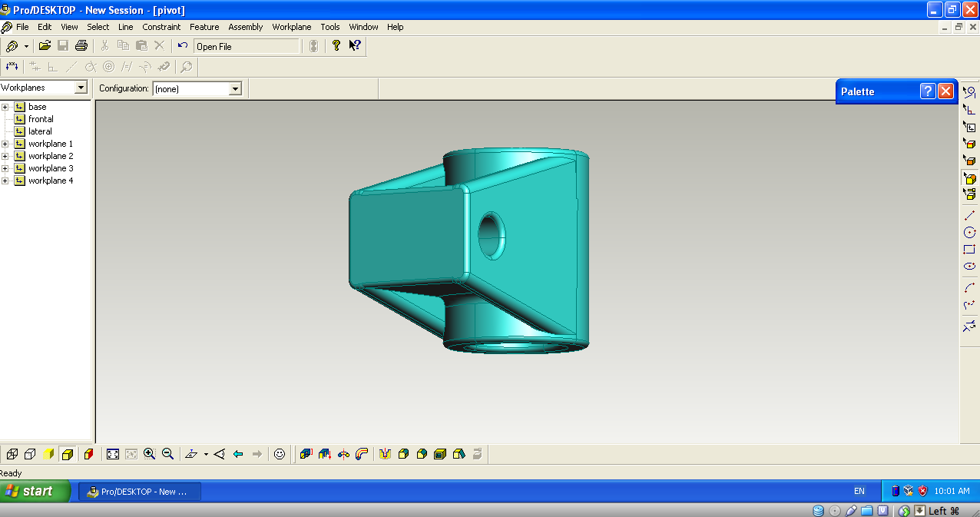Choose the Spline curve drawing tool
This screenshot has height=517, width=980.
point(969,305)
